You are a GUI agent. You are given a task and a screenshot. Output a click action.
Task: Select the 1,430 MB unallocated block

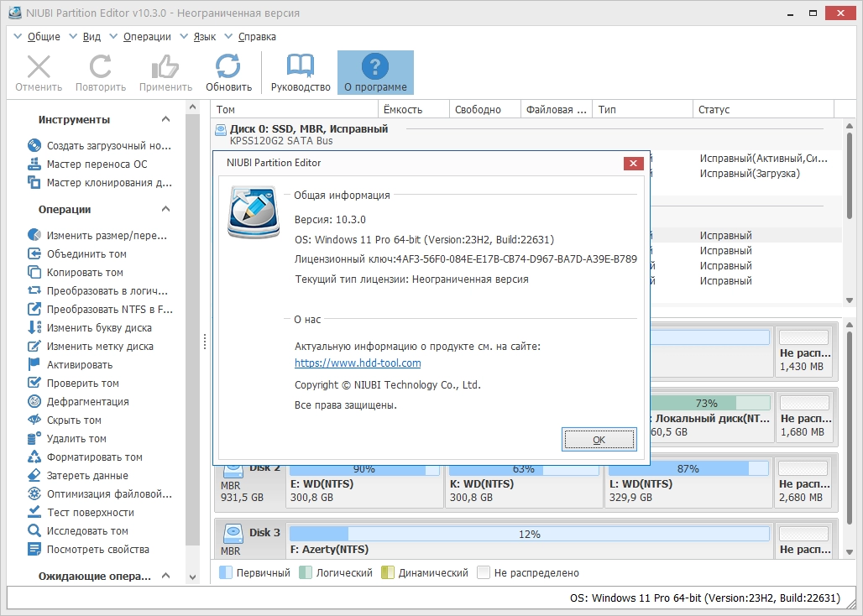click(x=804, y=352)
